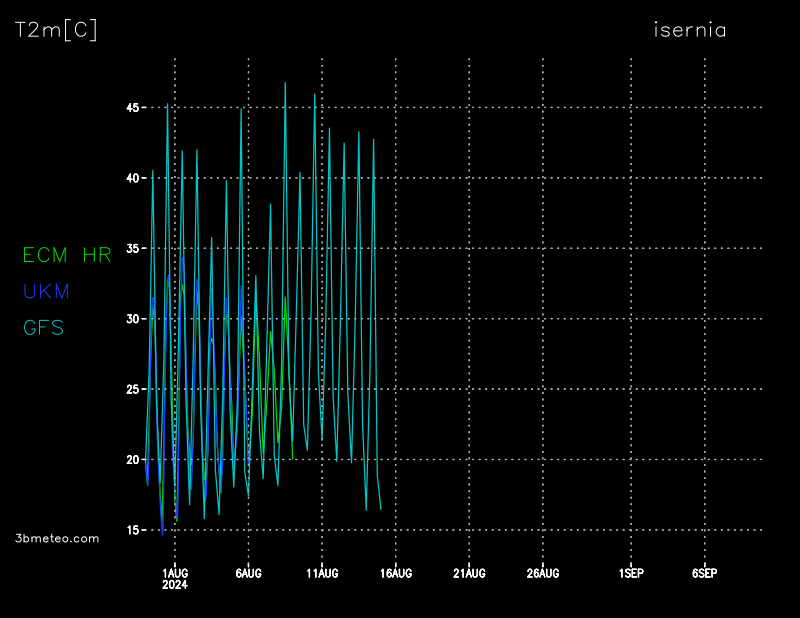Click the GFS legend entry
800x618 pixels.
43,327
